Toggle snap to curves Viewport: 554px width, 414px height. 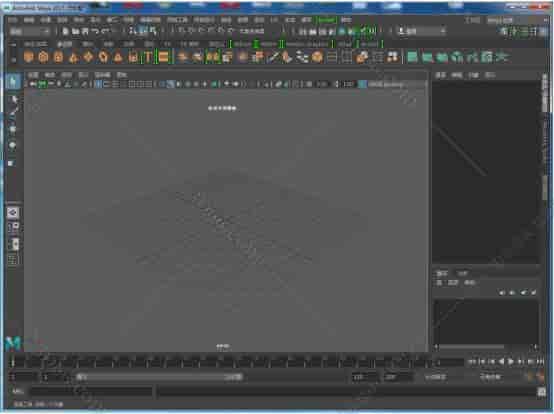coord(191,31)
